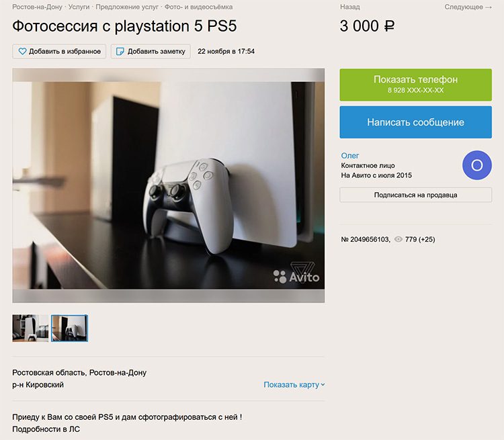The image size is (504, 440).
Task: Go to Предложение услуг breadcrumb
Action: pyautogui.click(x=127, y=7)
